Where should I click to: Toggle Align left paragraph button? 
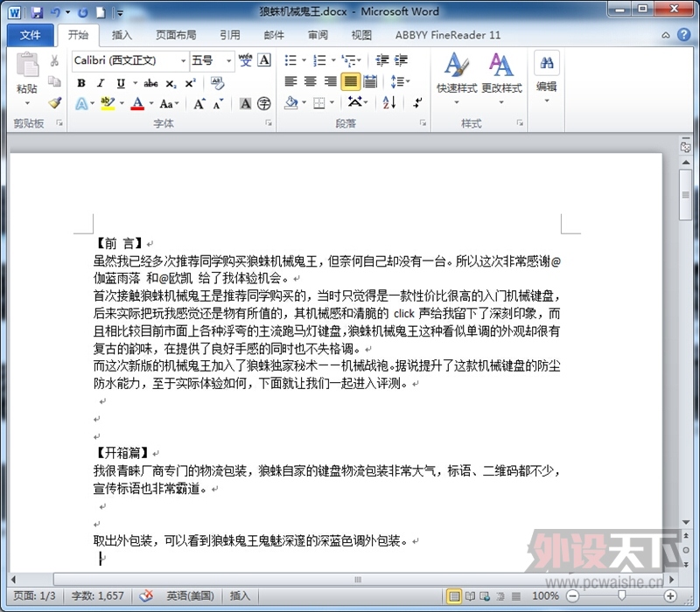(290, 81)
